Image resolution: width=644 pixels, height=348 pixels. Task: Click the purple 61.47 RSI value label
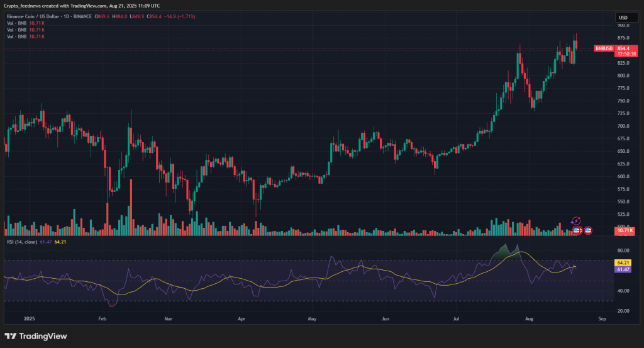click(624, 269)
